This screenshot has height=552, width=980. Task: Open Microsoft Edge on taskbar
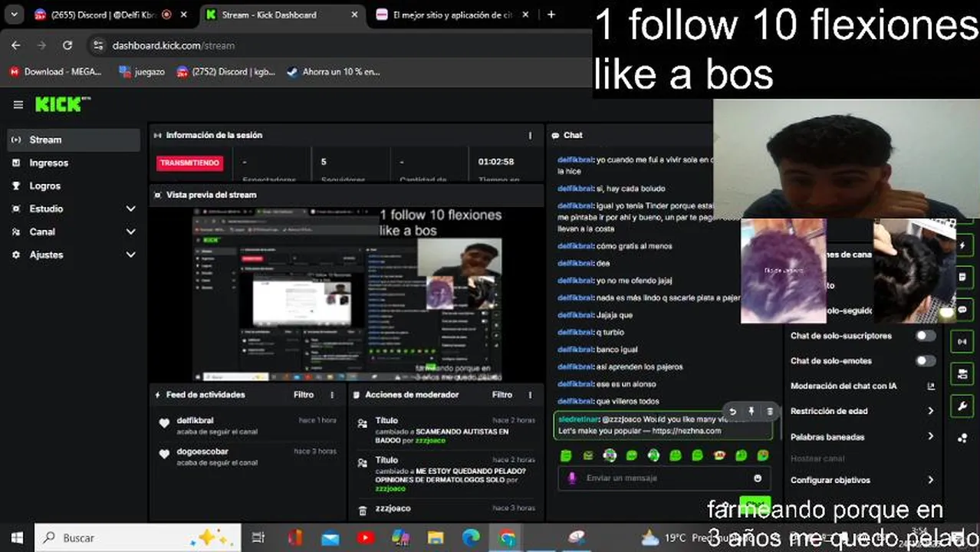point(471,537)
